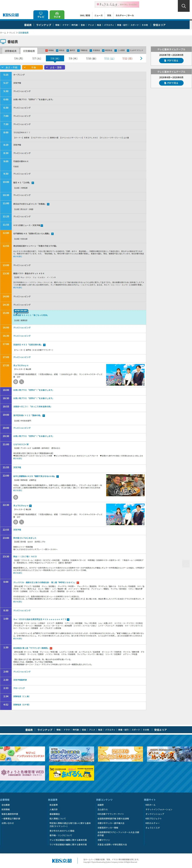Open the 刑事物語 '85 ＃11 program link
The width and height of the screenshot is (192, 868).
pos(30,315)
